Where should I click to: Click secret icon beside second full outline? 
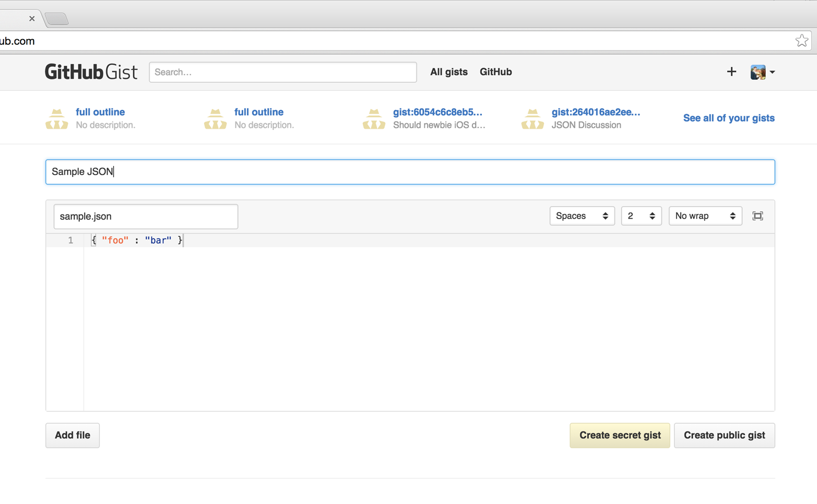pyautogui.click(x=215, y=119)
